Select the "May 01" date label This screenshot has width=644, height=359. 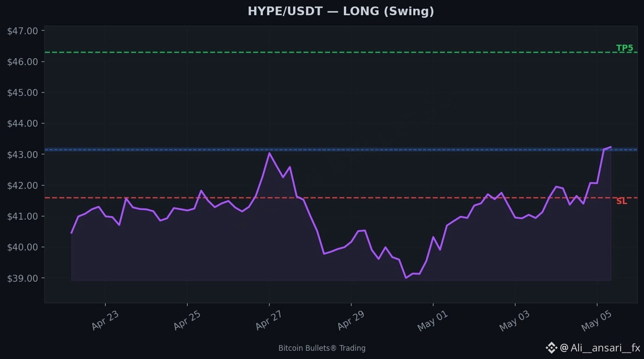pos(432,321)
